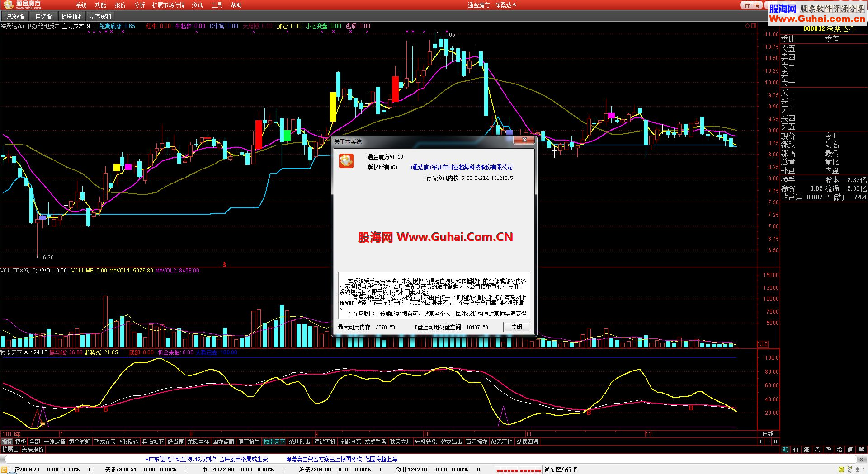Select the 绝地反击 indicator tab
The image size is (868, 474).
coord(299,441)
